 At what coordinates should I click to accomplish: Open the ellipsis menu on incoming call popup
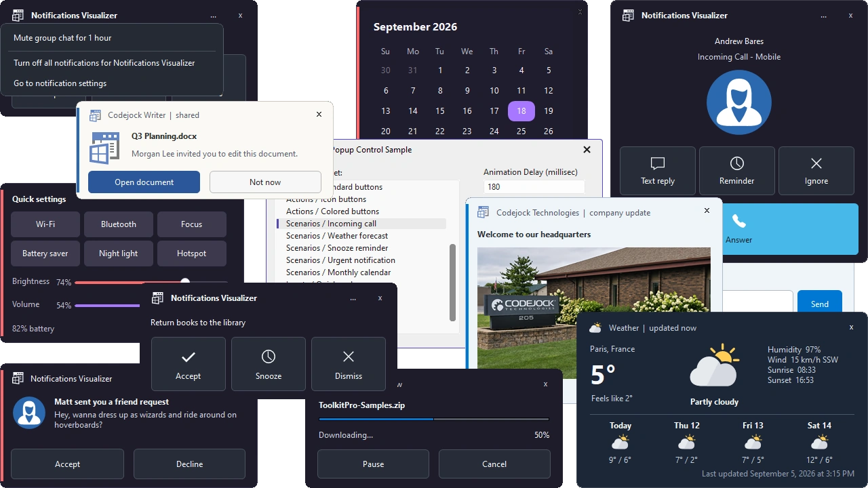[x=823, y=16]
